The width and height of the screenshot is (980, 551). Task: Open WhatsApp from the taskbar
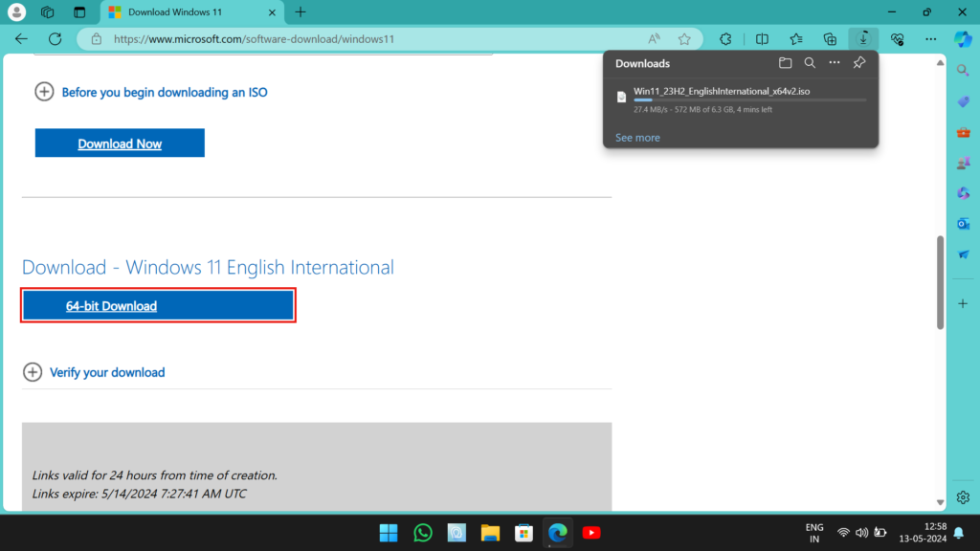pos(423,533)
